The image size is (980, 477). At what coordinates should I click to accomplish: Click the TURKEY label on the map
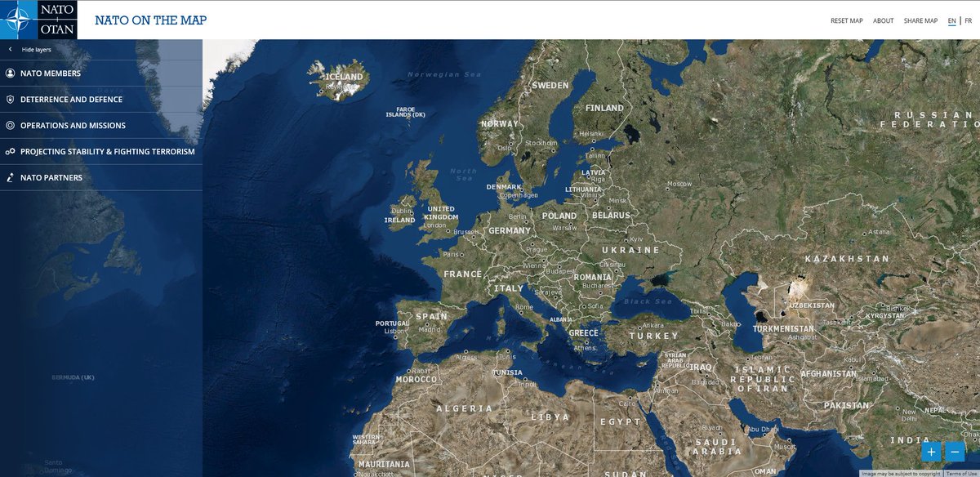(x=653, y=336)
